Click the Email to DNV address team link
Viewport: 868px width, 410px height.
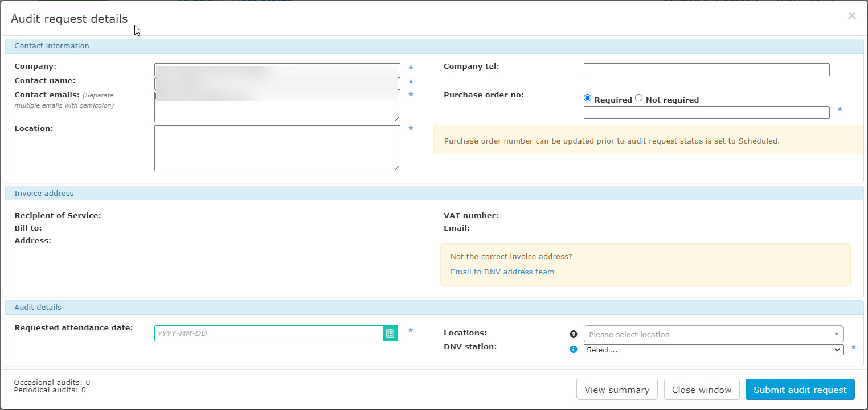[502, 272]
